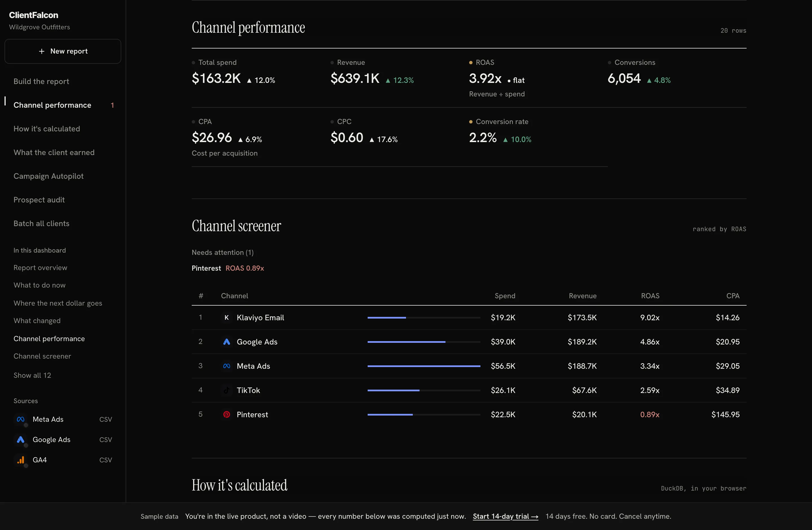Screen dimensions: 812x530
Task: Click Google Ads $189.2K revenue cell
Action: 582,342
